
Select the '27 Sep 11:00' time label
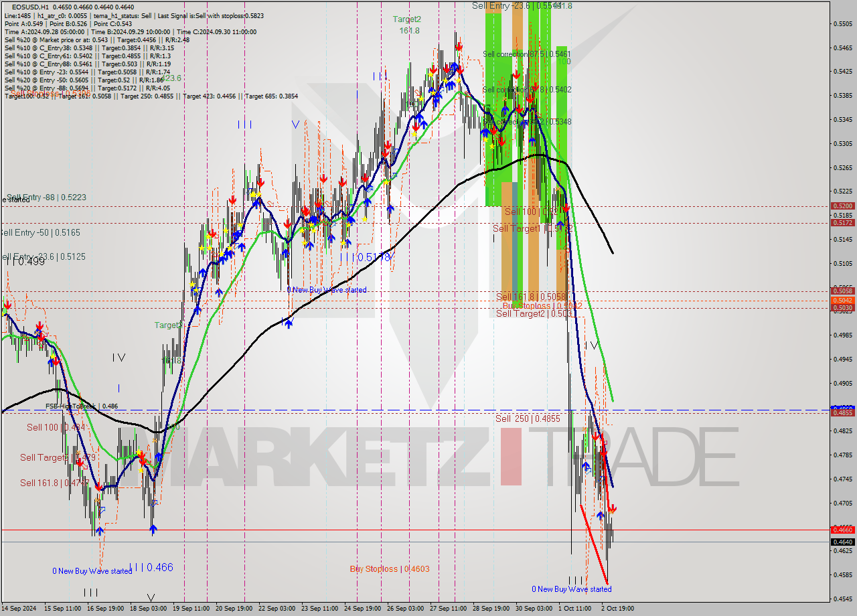coord(449,609)
